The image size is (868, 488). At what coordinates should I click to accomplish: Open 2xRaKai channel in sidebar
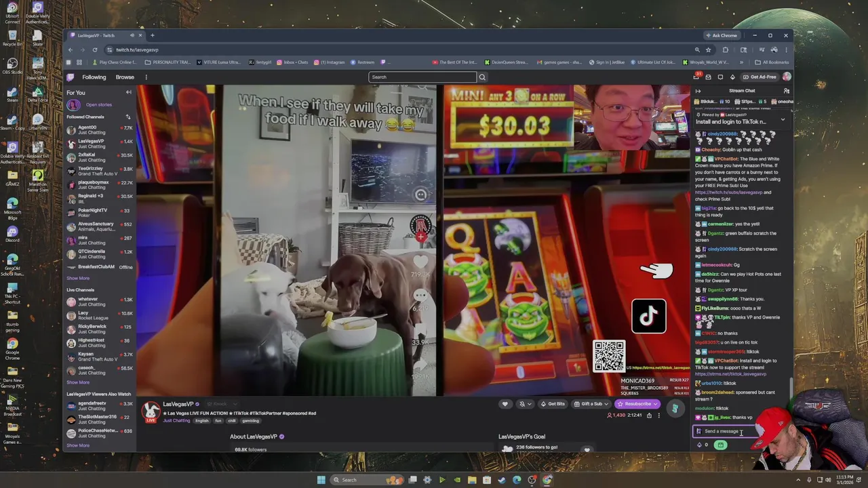click(100, 157)
